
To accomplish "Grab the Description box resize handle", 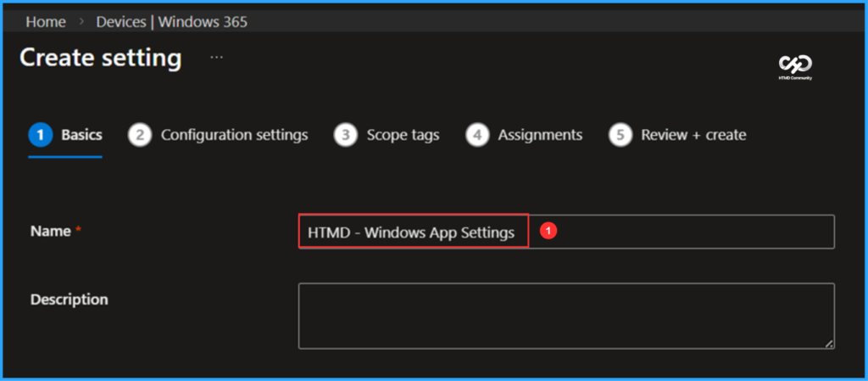I will point(829,344).
